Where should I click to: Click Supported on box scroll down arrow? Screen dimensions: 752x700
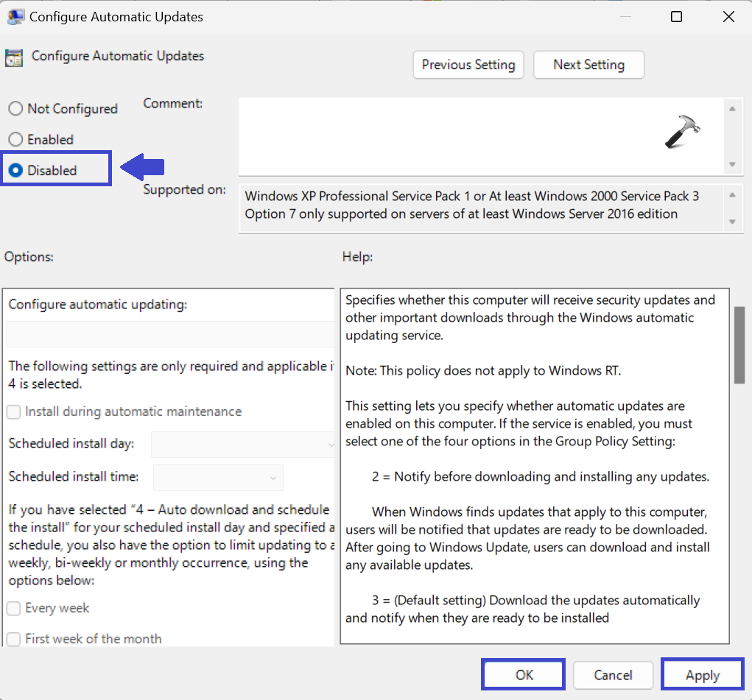tap(732, 222)
